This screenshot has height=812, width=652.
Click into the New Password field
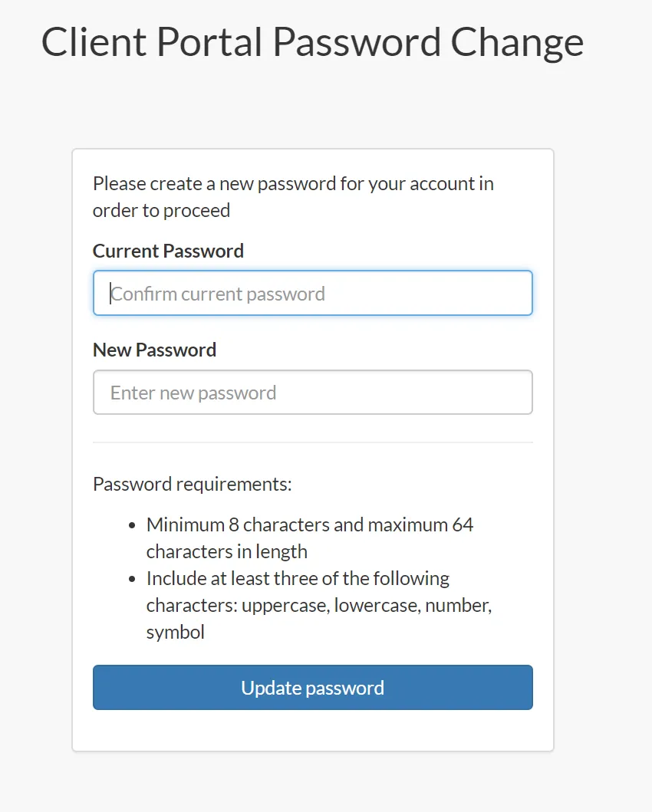pos(312,393)
